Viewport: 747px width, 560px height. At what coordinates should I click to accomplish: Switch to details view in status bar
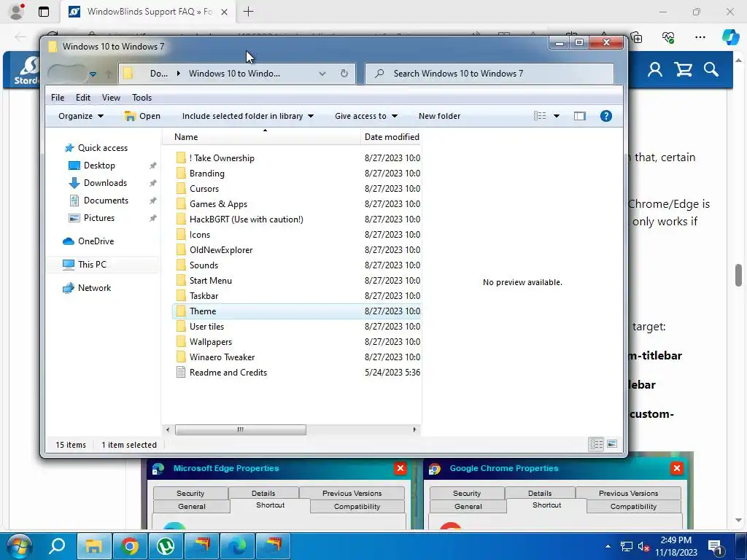596,444
